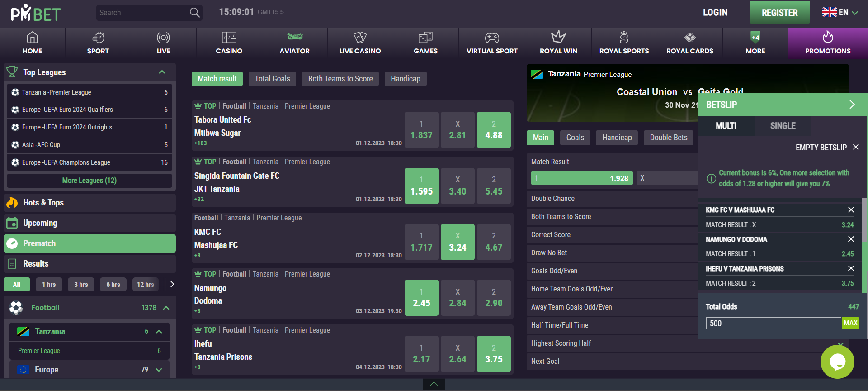Open the live chat bubble

click(x=837, y=362)
